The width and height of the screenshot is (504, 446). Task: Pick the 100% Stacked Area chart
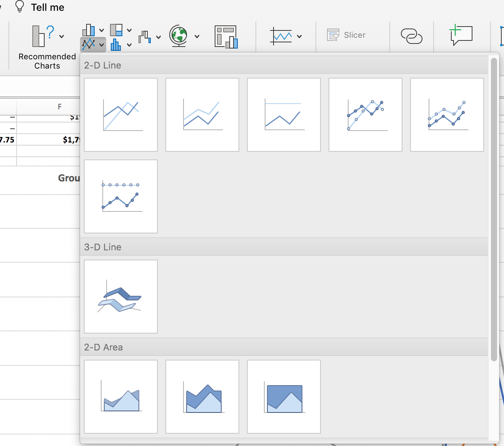[284, 397]
